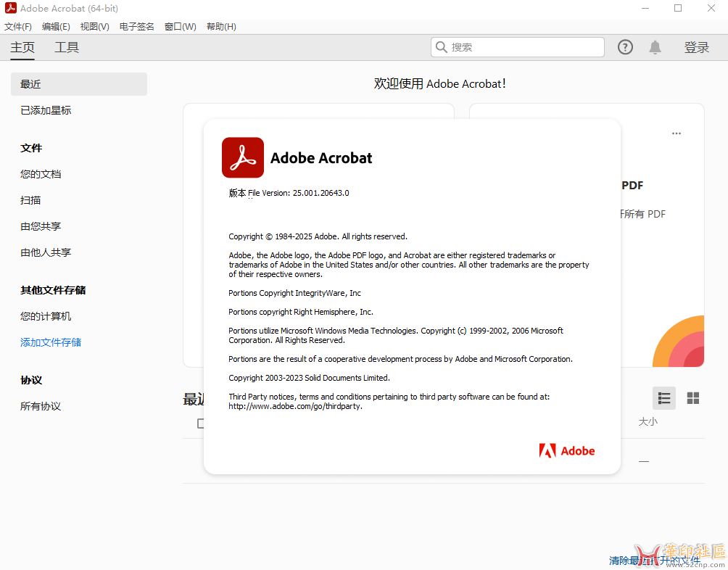
Task: Click the help question mark icon
Action: [625, 47]
